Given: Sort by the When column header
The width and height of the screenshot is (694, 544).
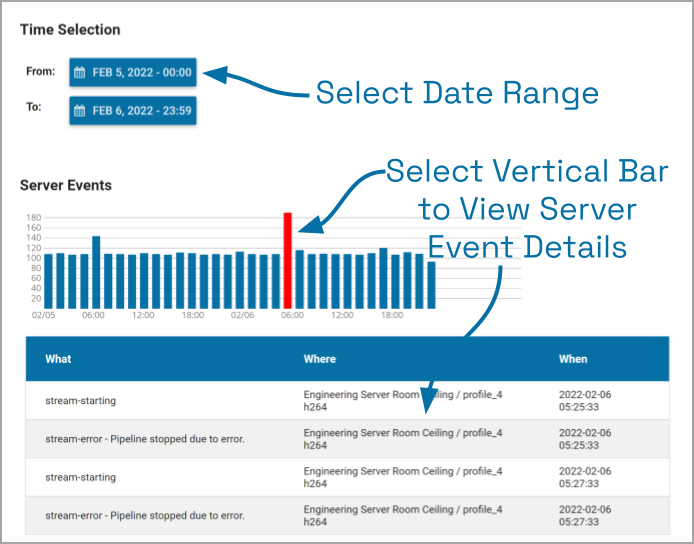Looking at the screenshot, I should pos(573,359).
